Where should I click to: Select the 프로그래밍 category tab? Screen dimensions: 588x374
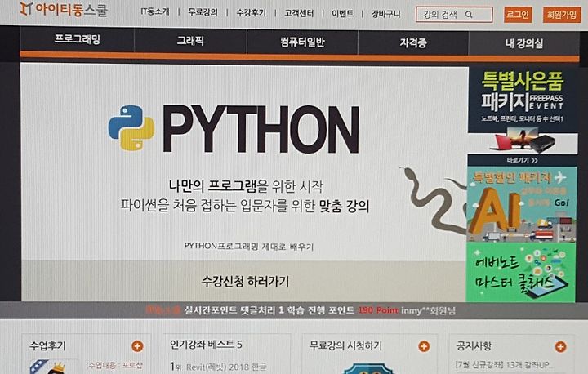[x=78, y=39]
